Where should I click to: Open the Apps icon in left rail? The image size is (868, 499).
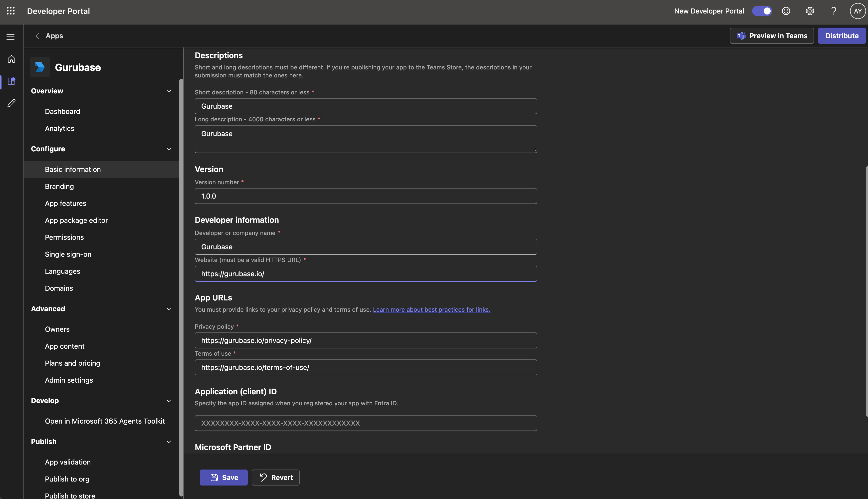pos(11,81)
